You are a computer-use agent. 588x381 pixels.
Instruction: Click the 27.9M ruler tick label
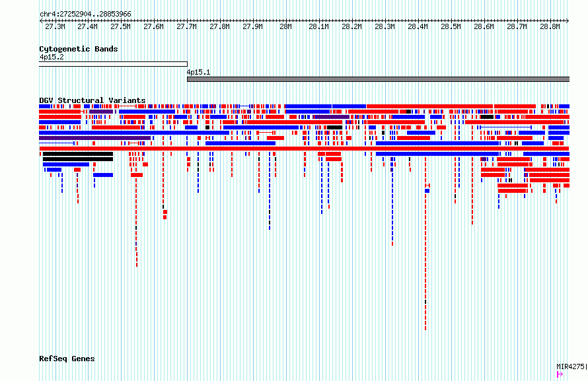(252, 26)
